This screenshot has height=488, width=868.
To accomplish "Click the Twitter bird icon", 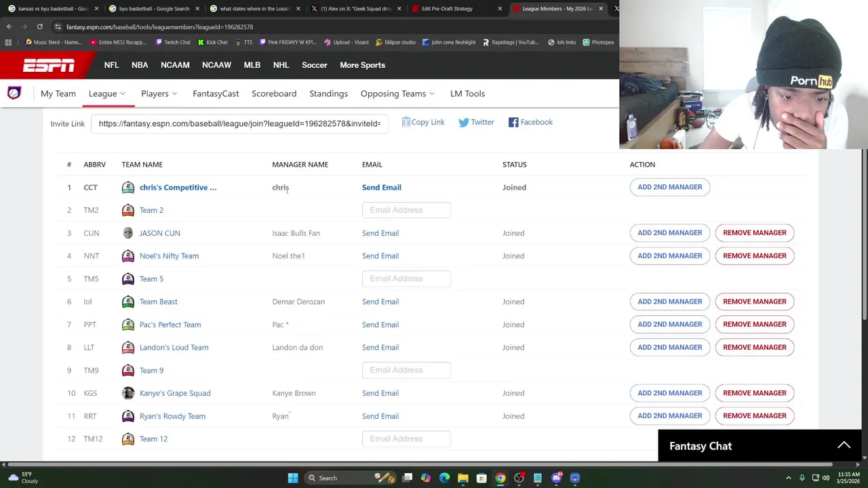I will click(x=463, y=123).
